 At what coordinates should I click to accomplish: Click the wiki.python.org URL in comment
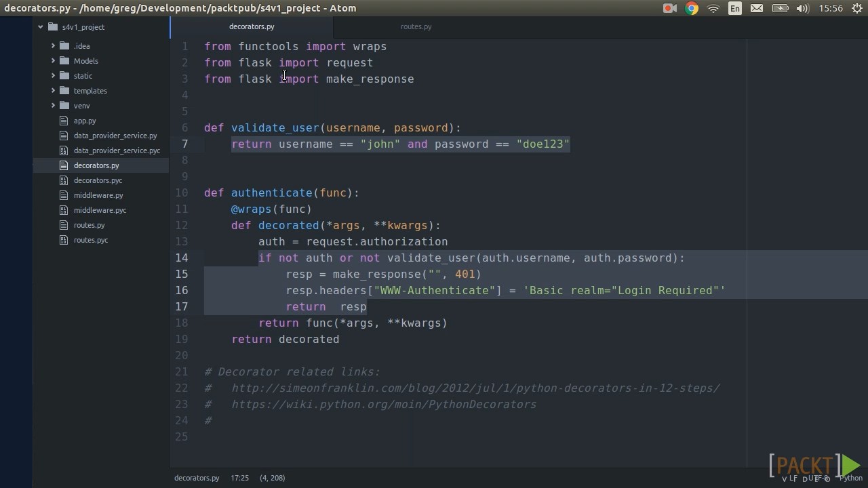click(x=384, y=404)
